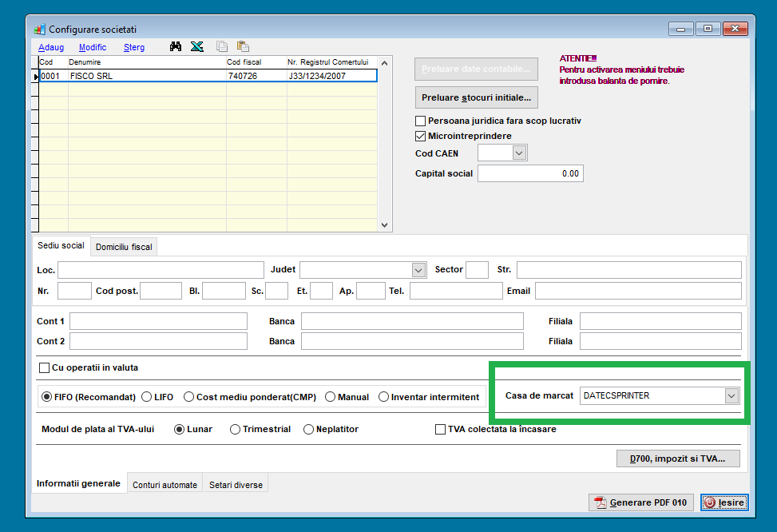Open the Casa de marcat dropdown
The width and height of the screenshot is (777, 532).
731,395
